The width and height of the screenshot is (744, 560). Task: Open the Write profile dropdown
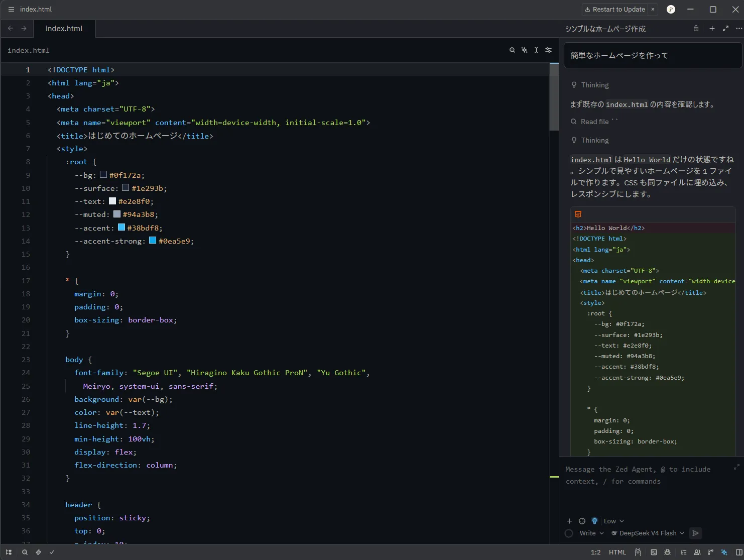(x=591, y=533)
